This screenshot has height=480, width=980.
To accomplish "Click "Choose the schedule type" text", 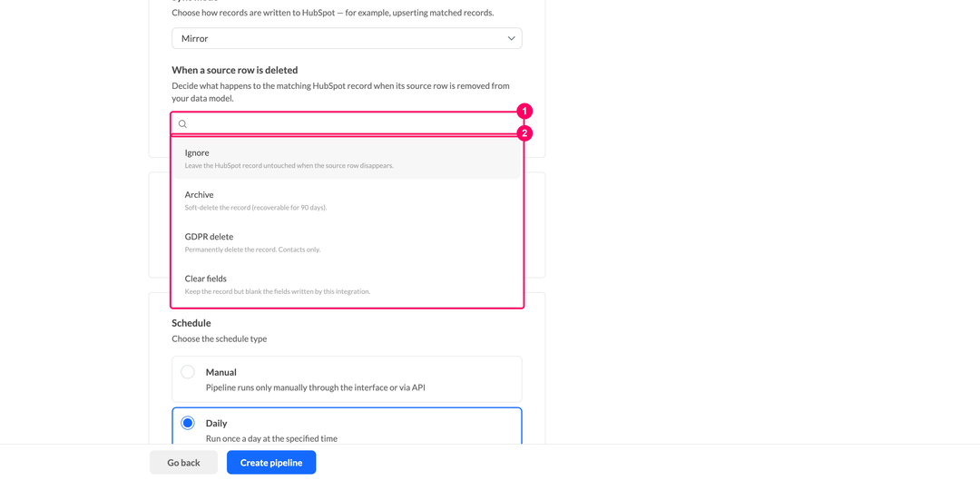I will 220,338.
